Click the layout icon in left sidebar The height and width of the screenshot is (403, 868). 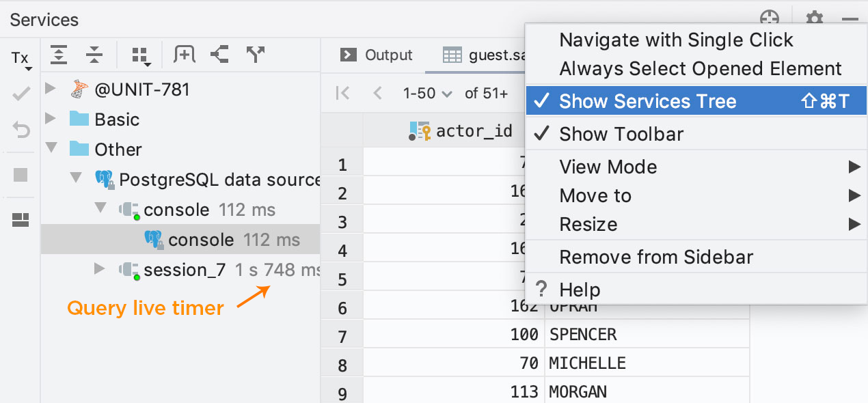click(x=21, y=220)
